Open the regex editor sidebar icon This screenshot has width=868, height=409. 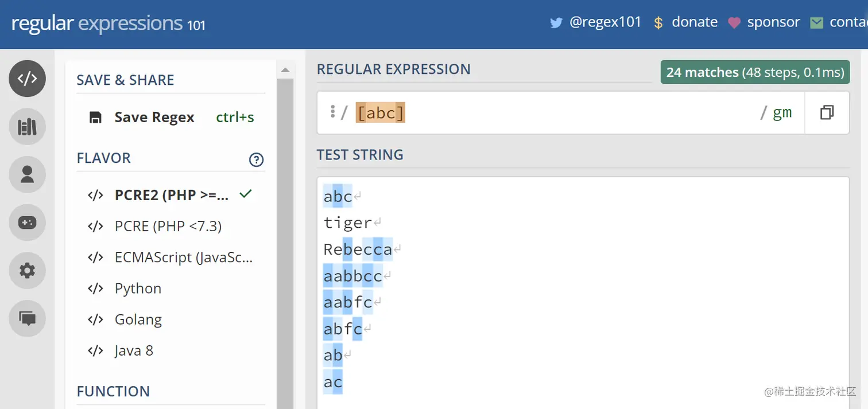(27, 79)
